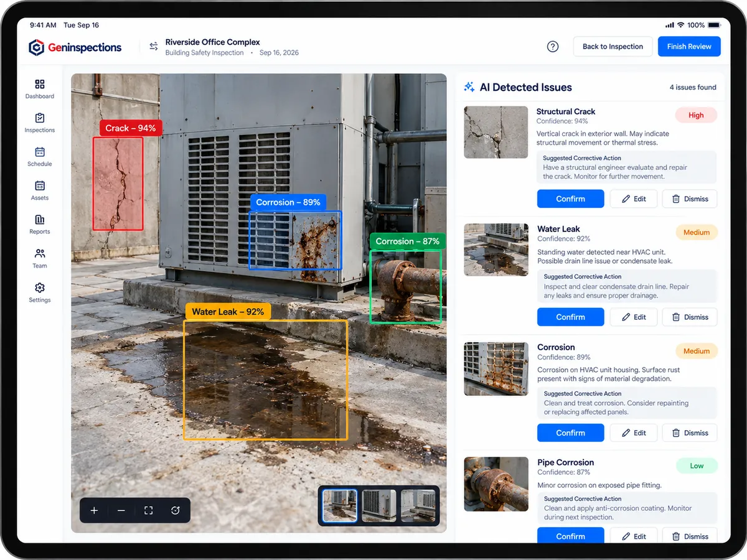Zoom in on the inspection photo

pos(94,510)
